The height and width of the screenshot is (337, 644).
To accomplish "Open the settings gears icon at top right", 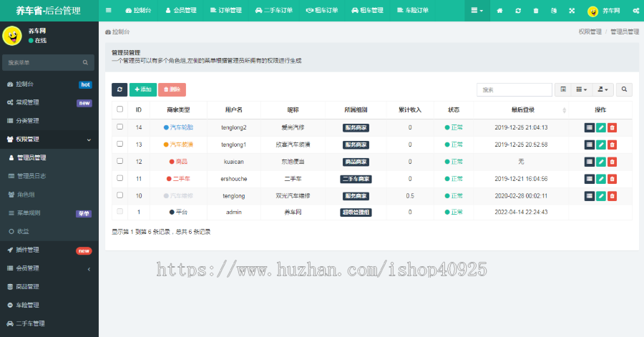I will [x=636, y=11].
